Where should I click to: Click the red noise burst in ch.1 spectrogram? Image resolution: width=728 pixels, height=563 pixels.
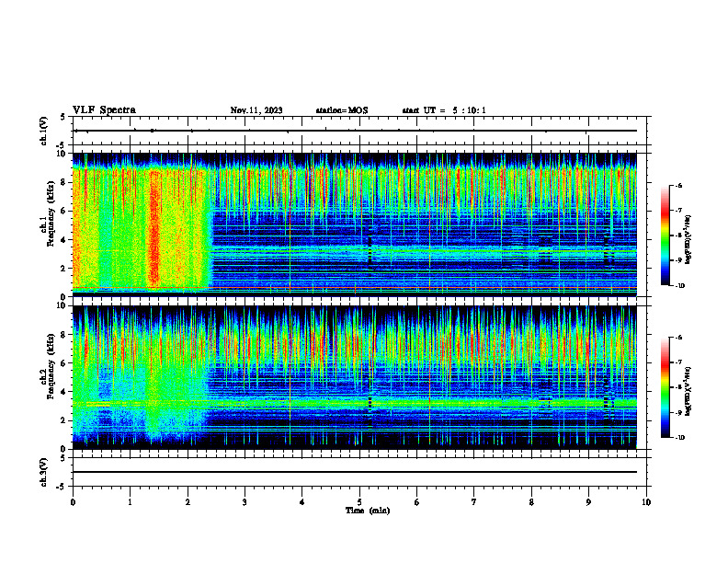coord(154,228)
